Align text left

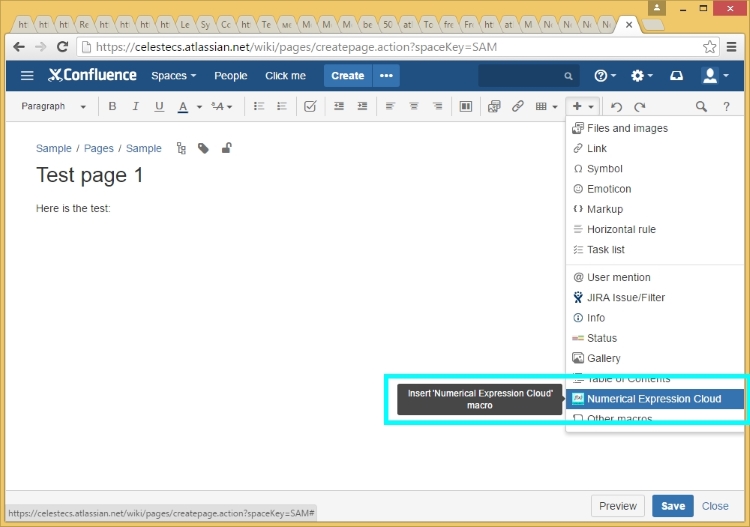[390, 106]
